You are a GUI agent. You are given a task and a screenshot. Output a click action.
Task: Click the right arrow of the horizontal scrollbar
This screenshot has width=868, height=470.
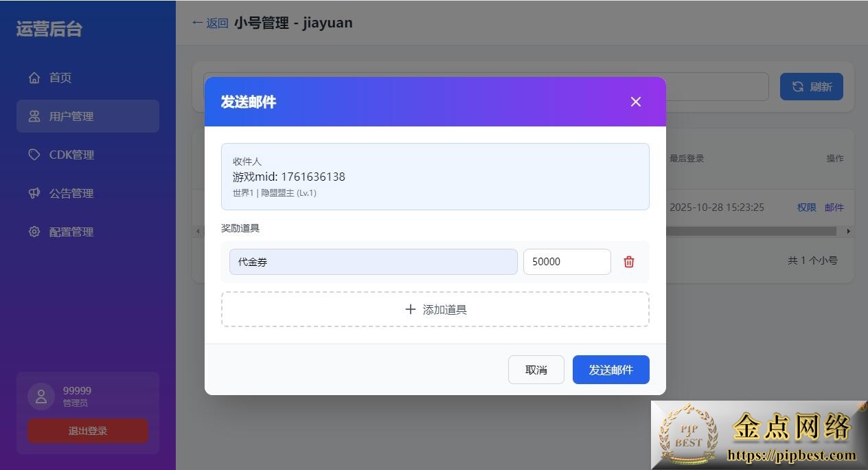tap(849, 231)
